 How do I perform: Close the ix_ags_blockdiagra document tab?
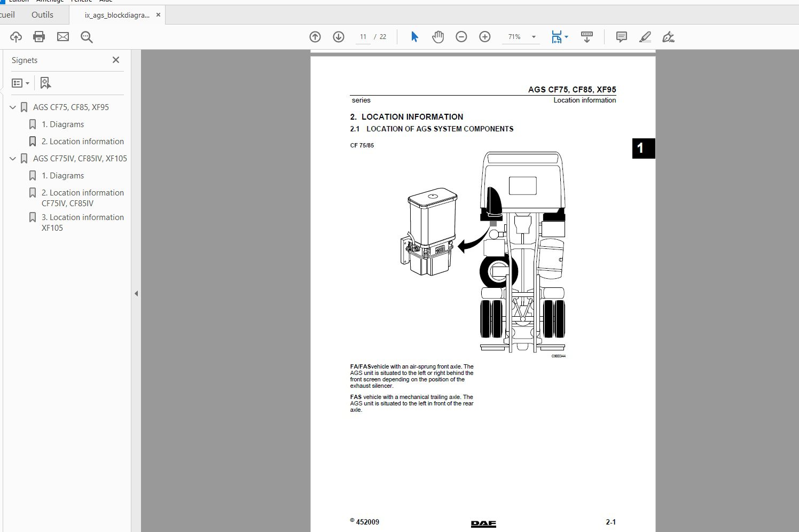coord(158,15)
